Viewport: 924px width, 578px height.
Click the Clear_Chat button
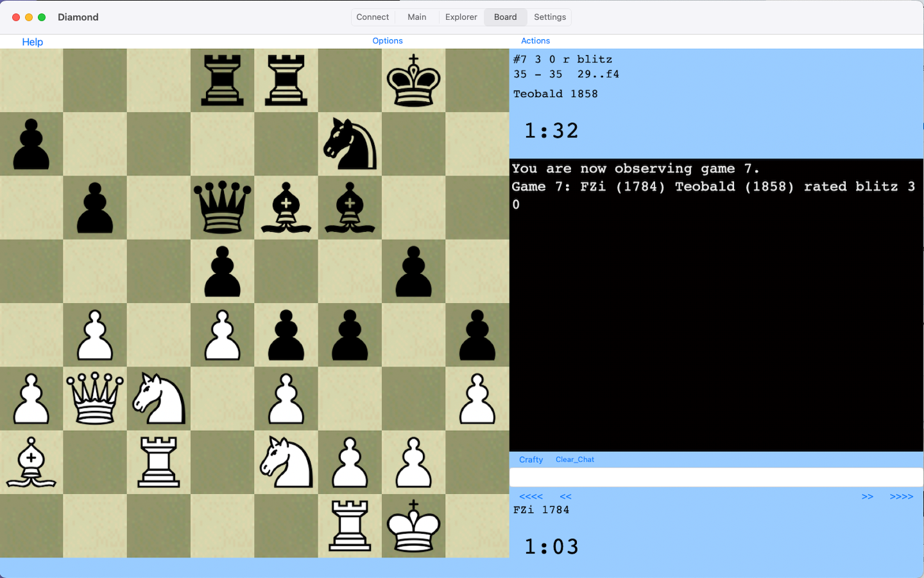click(575, 459)
